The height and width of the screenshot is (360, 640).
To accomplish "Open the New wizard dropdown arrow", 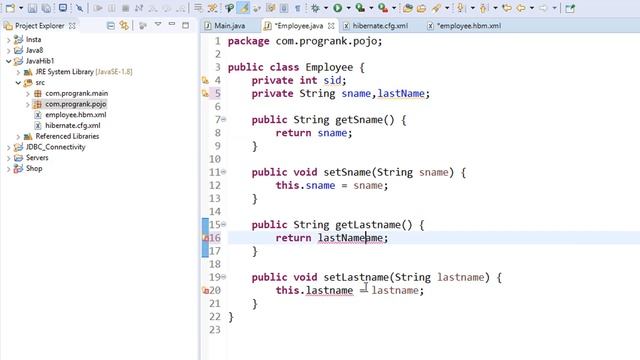I will click(x=21, y=8).
